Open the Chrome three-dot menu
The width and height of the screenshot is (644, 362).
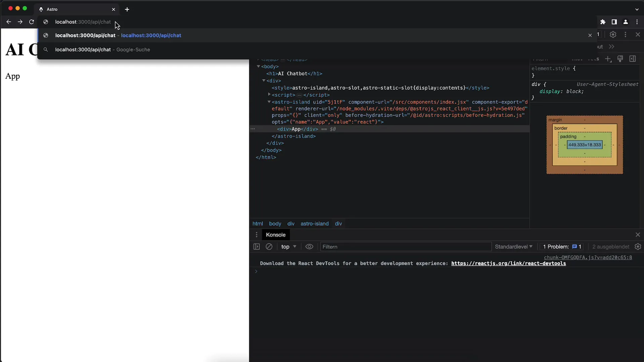pos(637,22)
